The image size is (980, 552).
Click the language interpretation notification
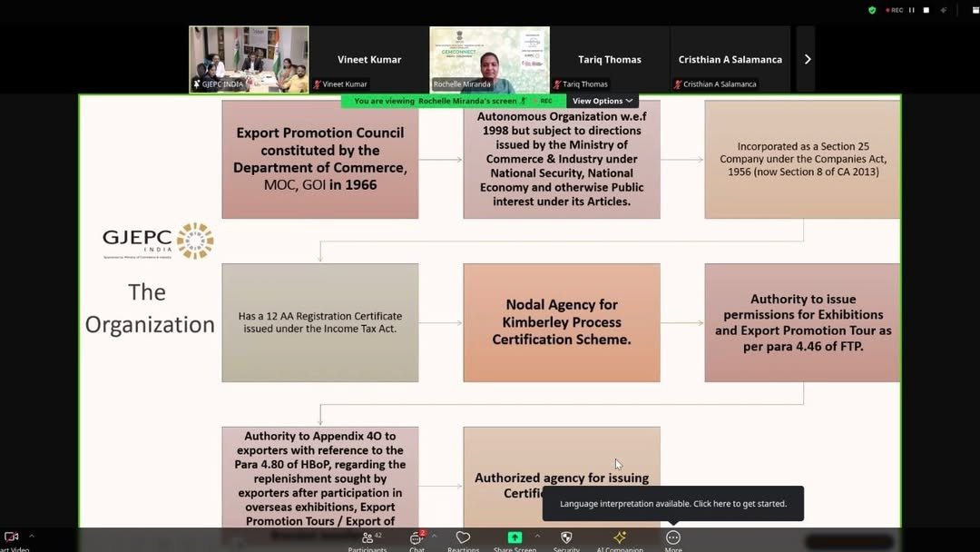click(673, 503)
